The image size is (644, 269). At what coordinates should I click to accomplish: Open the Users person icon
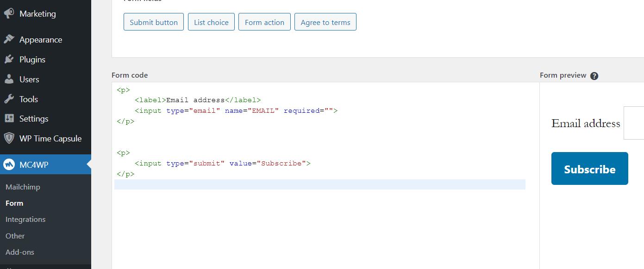tap(10, 79)
